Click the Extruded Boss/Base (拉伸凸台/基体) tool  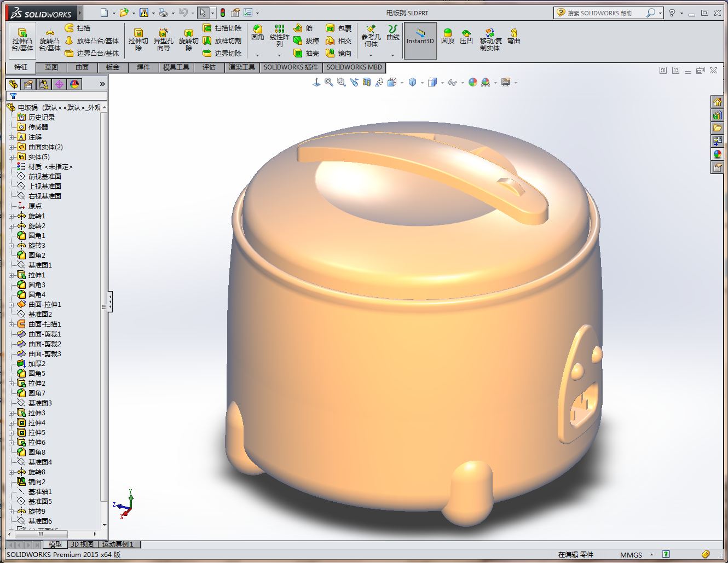pyautogui.click(x=22, y=40)
